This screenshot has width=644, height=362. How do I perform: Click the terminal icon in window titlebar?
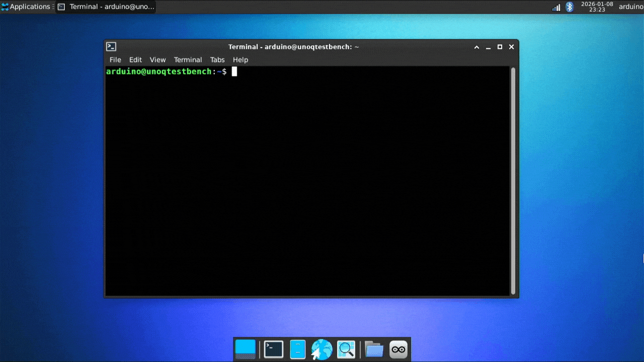(111, 47)
